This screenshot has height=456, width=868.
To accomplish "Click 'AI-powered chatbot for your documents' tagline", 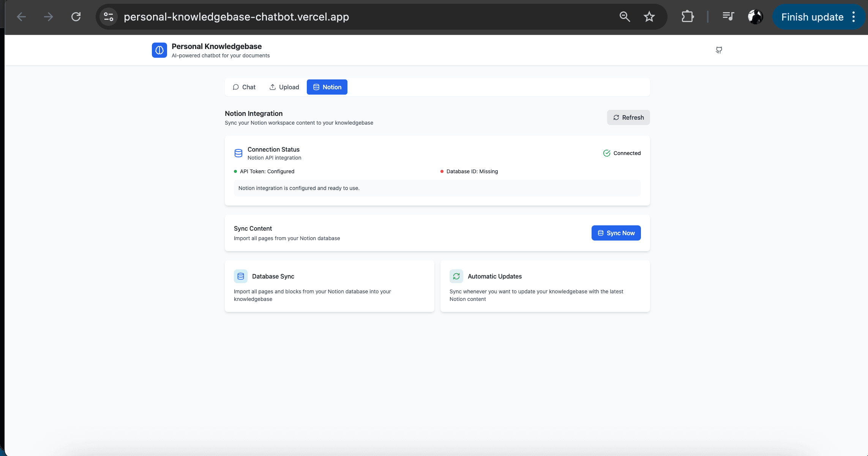I will [221, 55].
